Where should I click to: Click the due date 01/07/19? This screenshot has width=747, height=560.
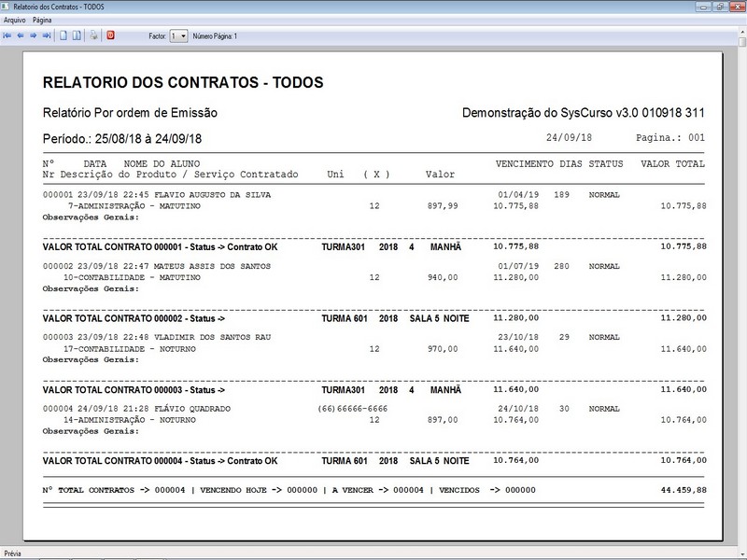(x=518, y=266)
